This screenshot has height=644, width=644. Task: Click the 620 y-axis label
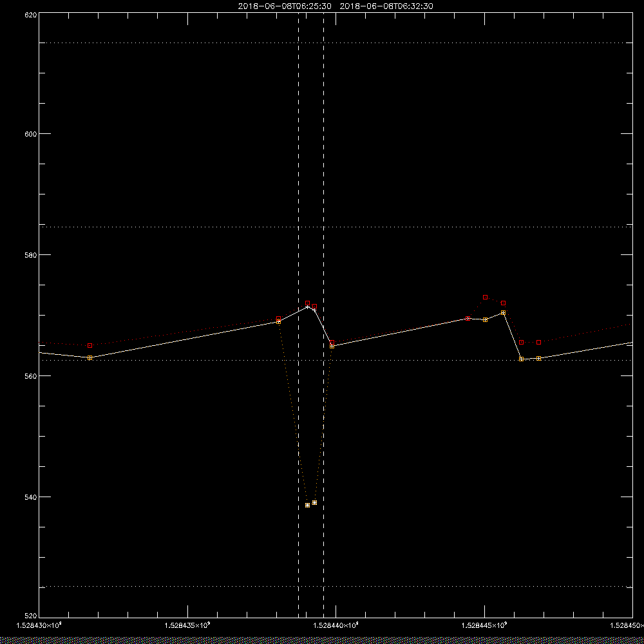(32, 15)
